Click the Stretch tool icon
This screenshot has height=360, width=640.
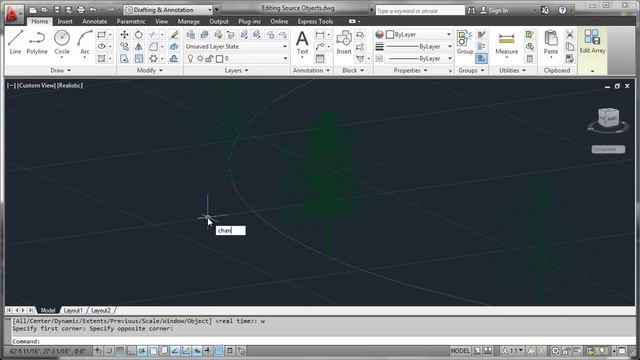click(x=124, y=59)
